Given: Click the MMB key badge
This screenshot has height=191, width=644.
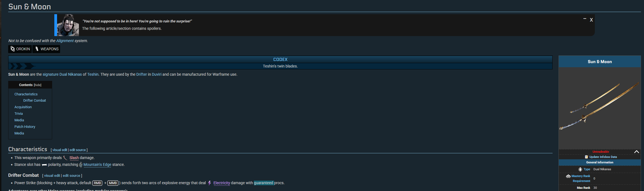Looking at the screenshot, I should pyautogui.click(x=113, y=183).
